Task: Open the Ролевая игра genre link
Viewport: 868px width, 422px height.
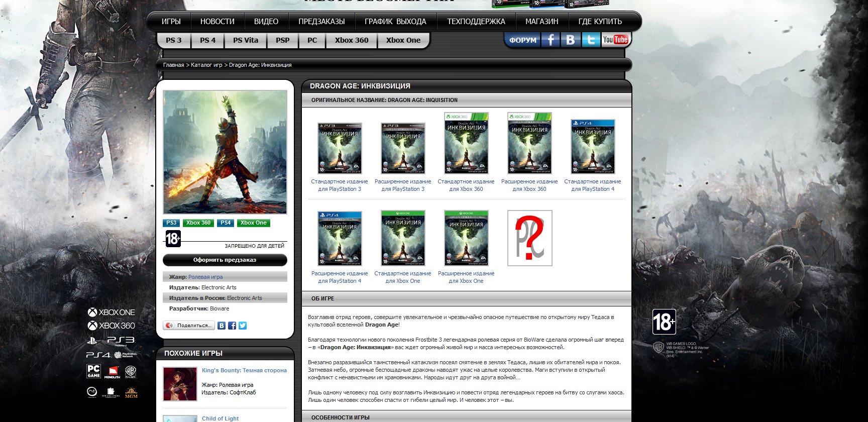Action: (205, 277)
